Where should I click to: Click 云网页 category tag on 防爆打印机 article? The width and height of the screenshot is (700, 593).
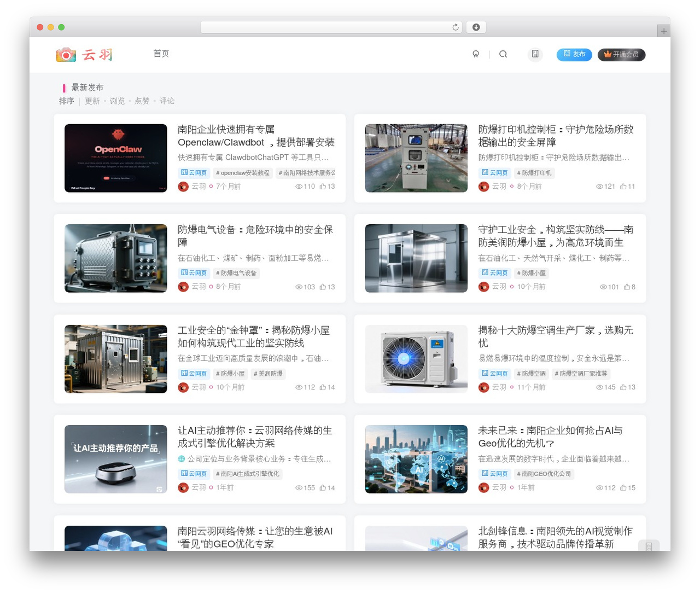pos(495,173)
